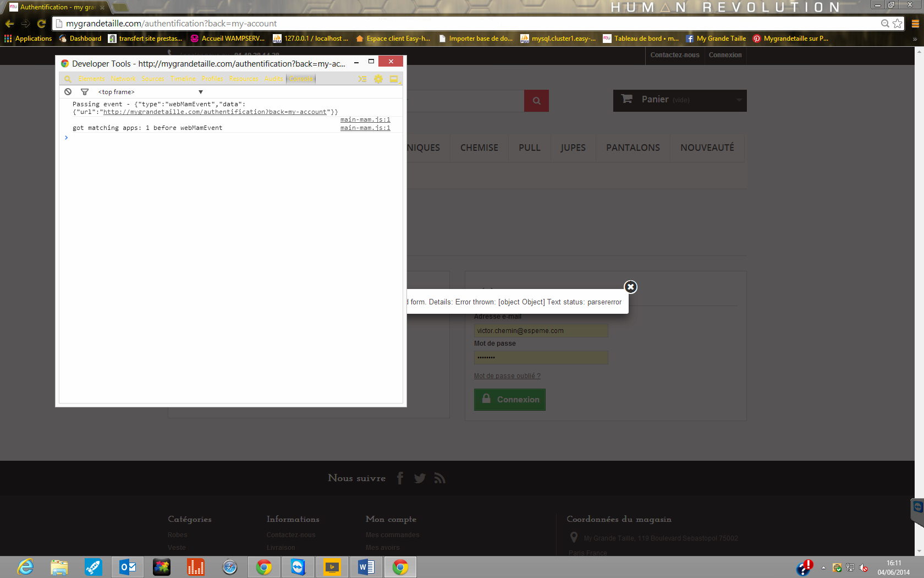
Task: Open the My Grande Taille Facebook bookmark
Action: coord(716,39)
